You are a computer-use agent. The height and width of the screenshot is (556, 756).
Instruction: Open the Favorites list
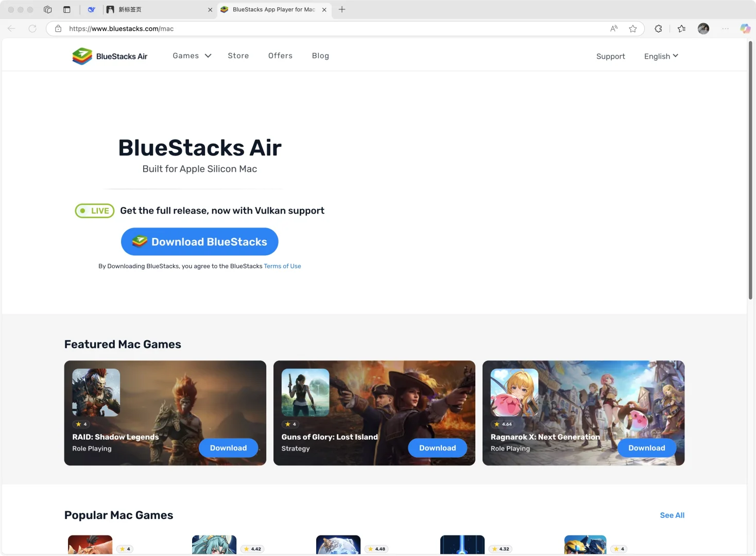(x=682, y=28)
